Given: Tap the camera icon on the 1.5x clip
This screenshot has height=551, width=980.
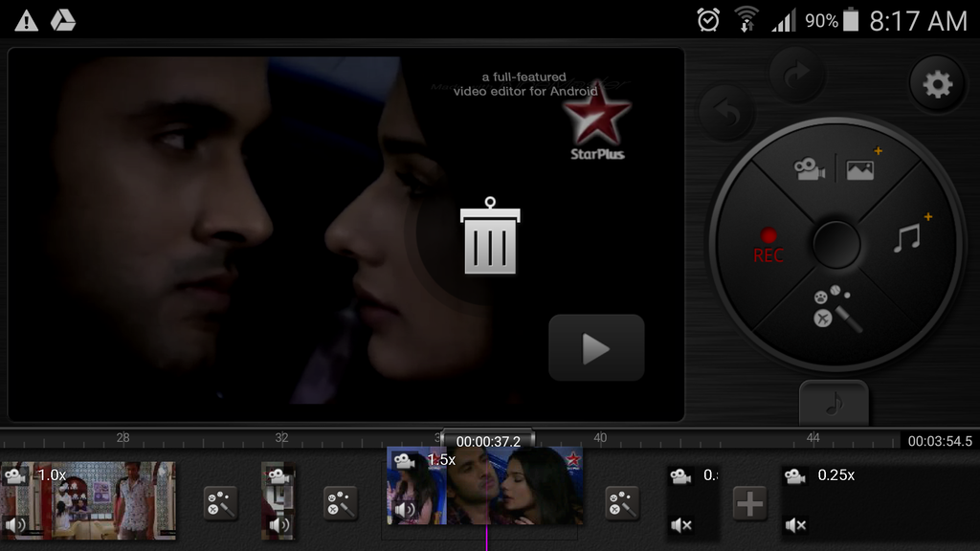Looking at the screenshot, I should click(405, 461).
